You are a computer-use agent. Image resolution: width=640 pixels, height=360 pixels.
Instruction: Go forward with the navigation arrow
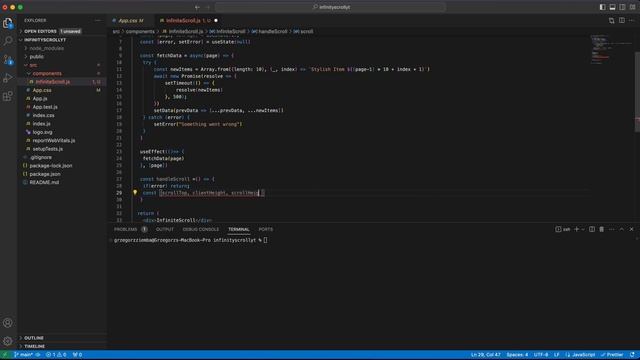[207, 7]
